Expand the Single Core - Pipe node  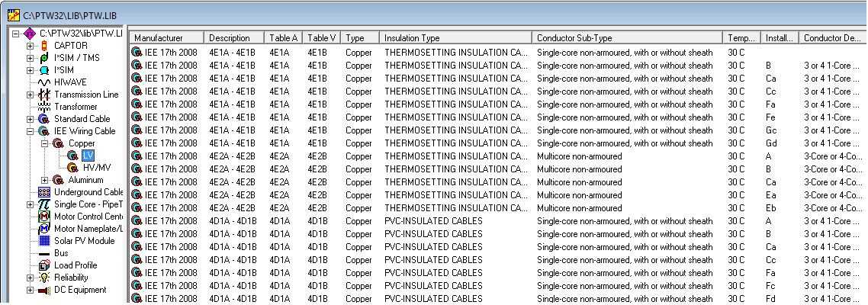tap(30, 204)
